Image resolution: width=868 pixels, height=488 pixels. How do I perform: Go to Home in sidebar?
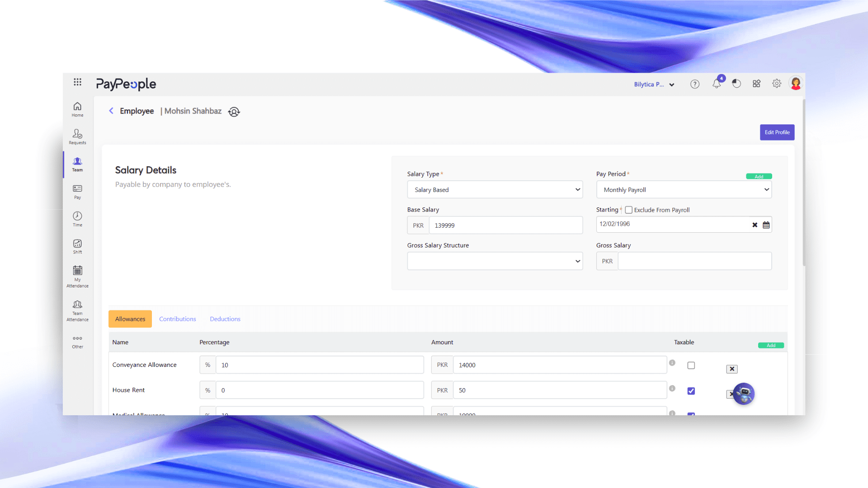coord(77,109)
